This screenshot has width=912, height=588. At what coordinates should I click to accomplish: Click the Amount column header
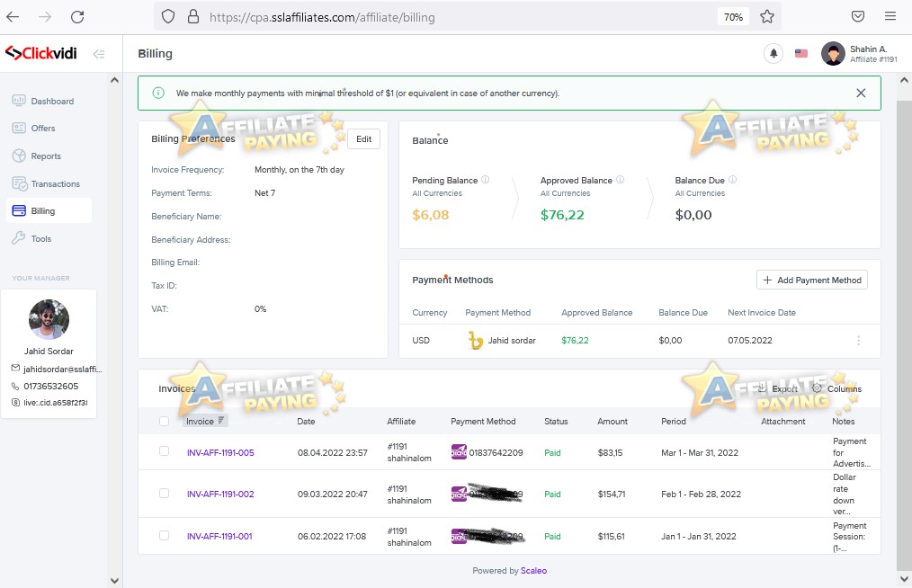click(x=612, y=421)
